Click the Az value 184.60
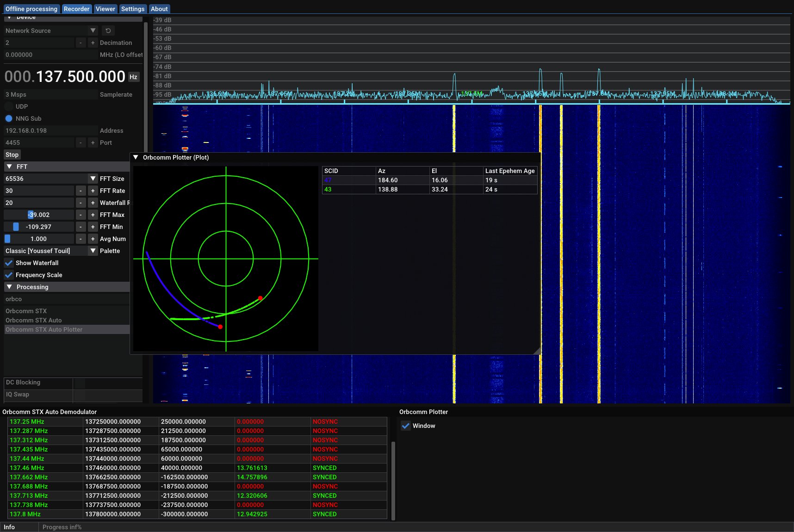Viewport: 794px width, 532px height. tap(388, 180)
